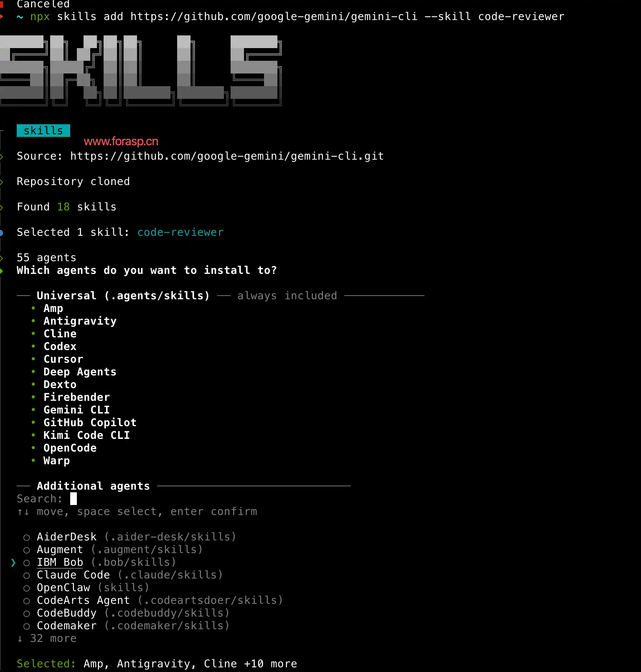Viewport: 641px width, 672px height.
Task: Click the green bullet beside Warp
Action: coord(33,460)
